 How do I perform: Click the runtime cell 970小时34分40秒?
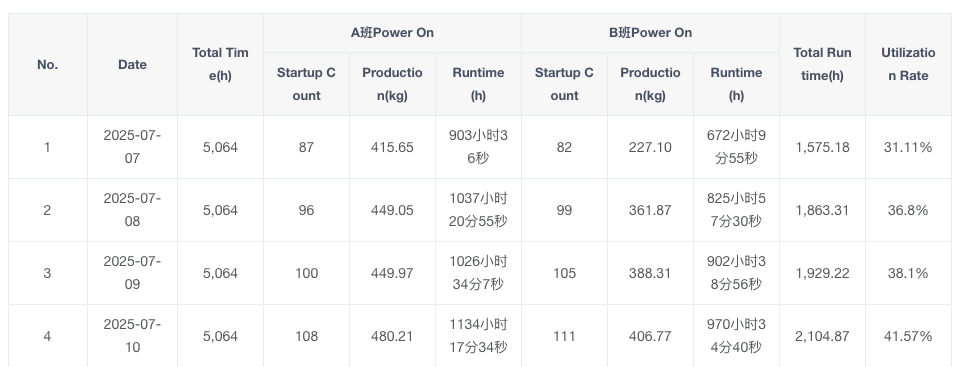tap(737, 336)
